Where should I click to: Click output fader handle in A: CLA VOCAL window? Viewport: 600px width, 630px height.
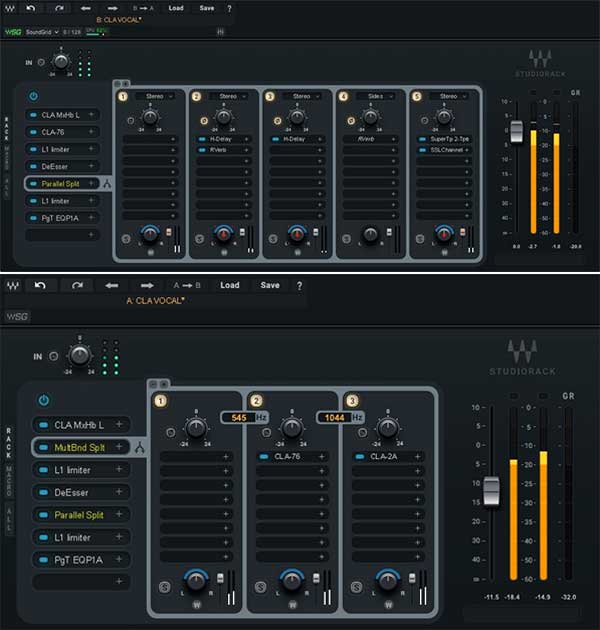pos(491,491)
